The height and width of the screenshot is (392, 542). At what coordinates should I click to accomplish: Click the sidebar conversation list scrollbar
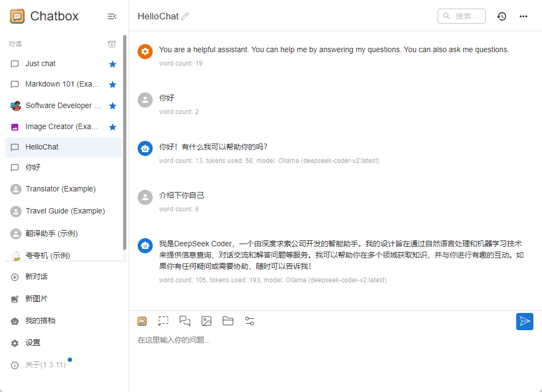[124, 142]
